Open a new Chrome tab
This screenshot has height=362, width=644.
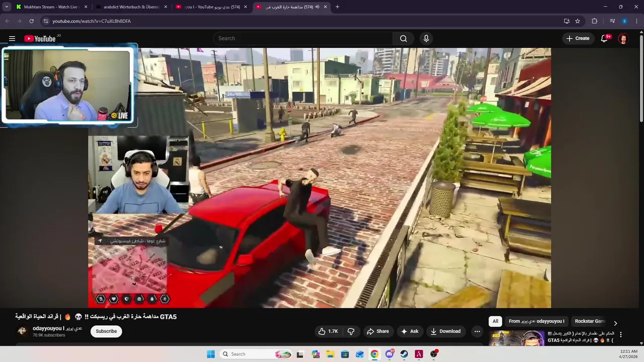click(337, 7)
